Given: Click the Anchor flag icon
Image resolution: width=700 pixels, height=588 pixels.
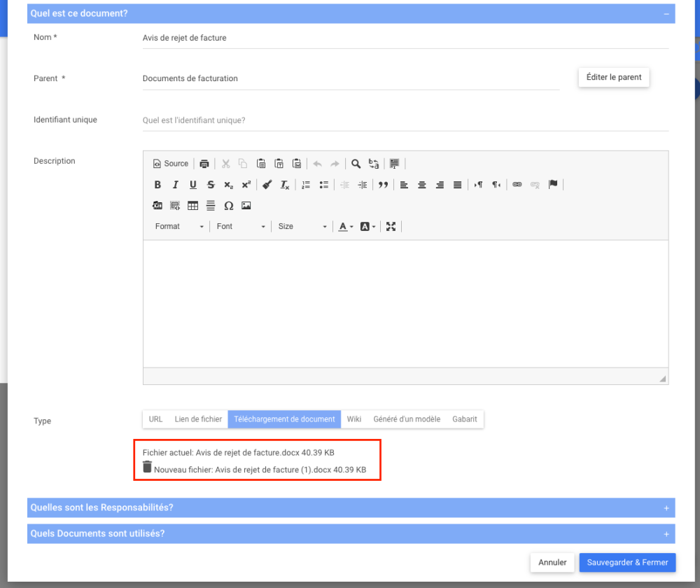Looking at the screenshot, I should [x=553, y=184].
